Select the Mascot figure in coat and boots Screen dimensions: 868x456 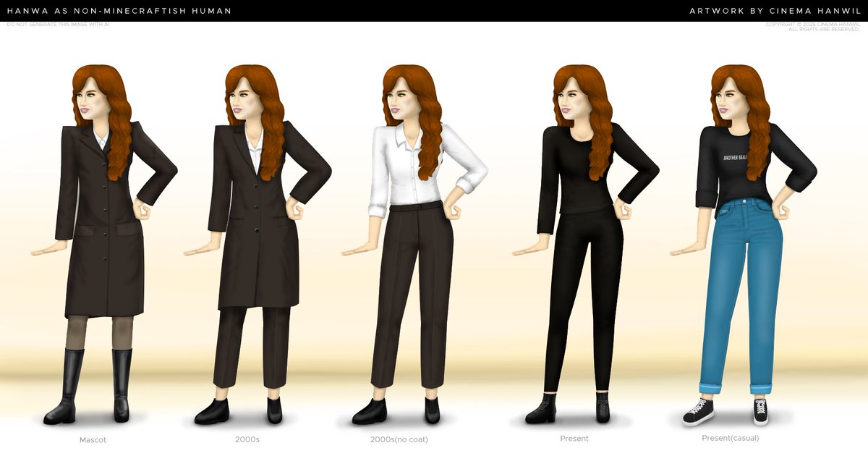point(105,245)
